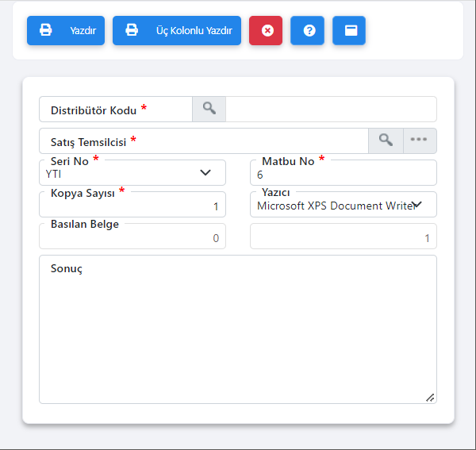Click the Satış Temsilcisi magnifier search icon
476x450 pixels.
click(386, 140)
